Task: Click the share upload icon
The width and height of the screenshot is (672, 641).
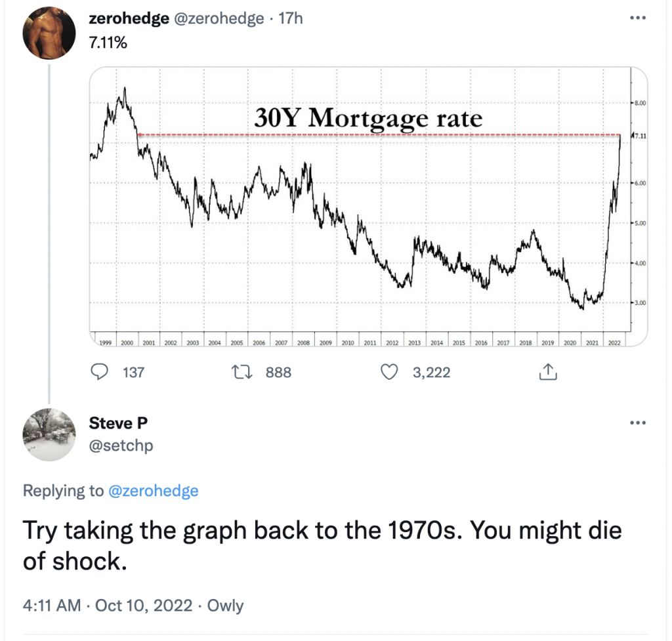Action: click(x=548, y=372)
